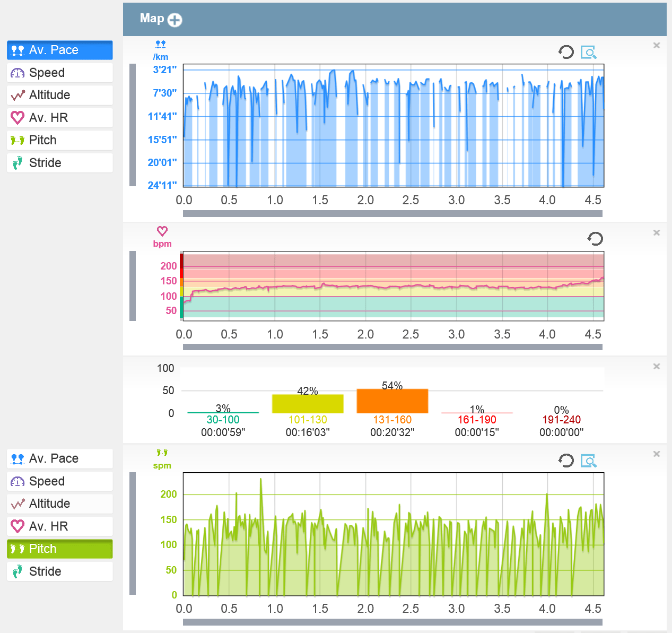The height and width of the screenshot is (633, 672).
Task: Click the pace chart horizontal range slider
Action: coord(392,213)
